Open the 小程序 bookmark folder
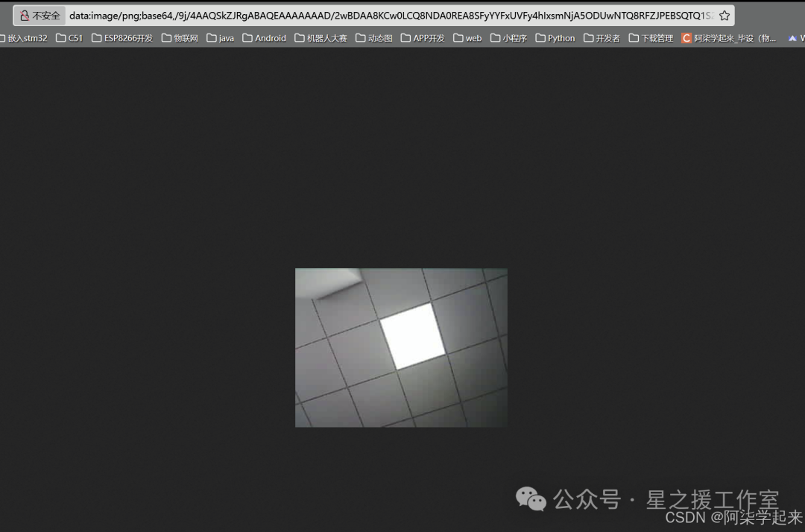 pos(509,38)
